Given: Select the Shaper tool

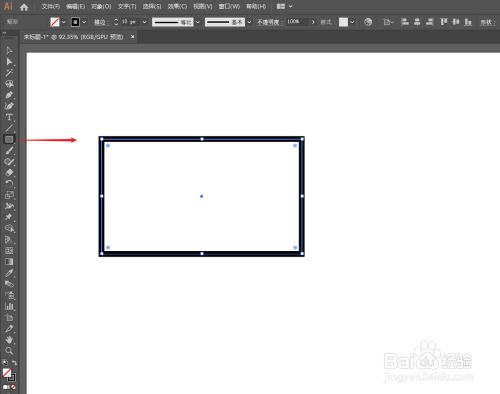Looking at the screenshot, I should click(9, 162).
